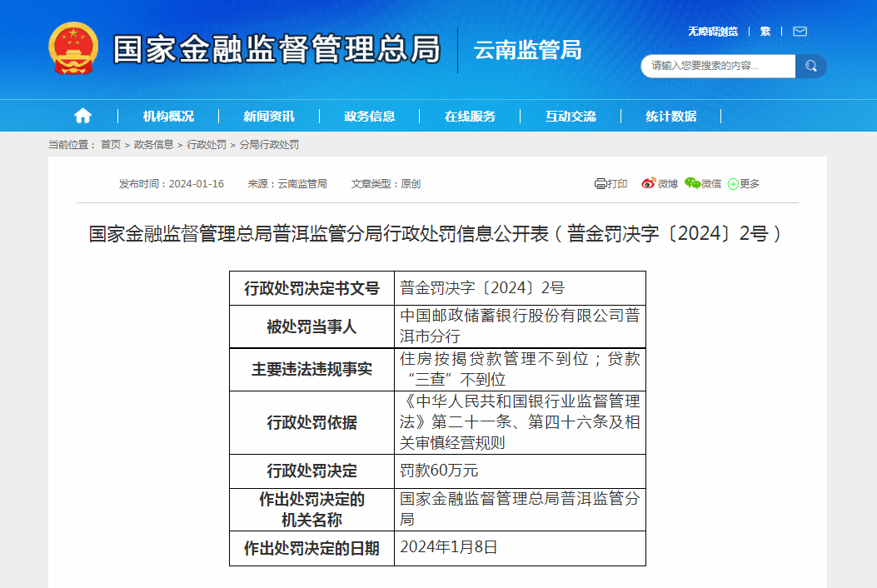This screenshot has height=588, width=877.
Task: Click the 当前位置 breadcrumb label
Action: pyautogui.click(x=71, y=145)
